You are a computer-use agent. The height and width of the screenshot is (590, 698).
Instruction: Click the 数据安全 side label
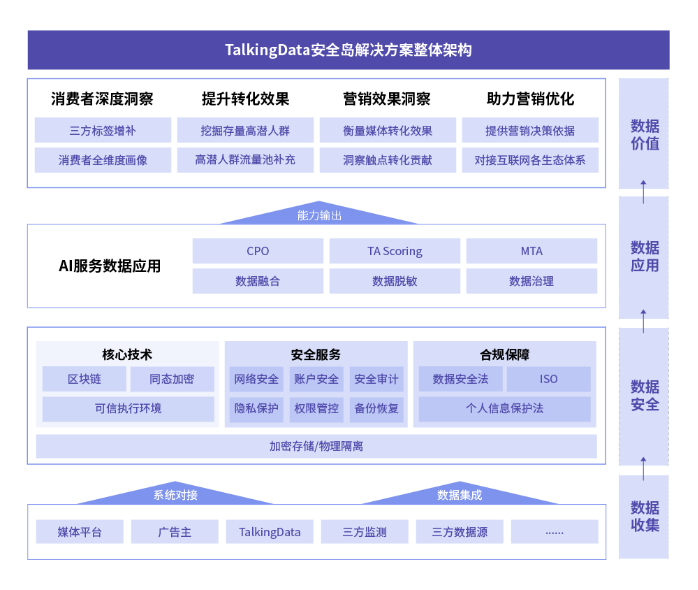(x=644, y=395)
